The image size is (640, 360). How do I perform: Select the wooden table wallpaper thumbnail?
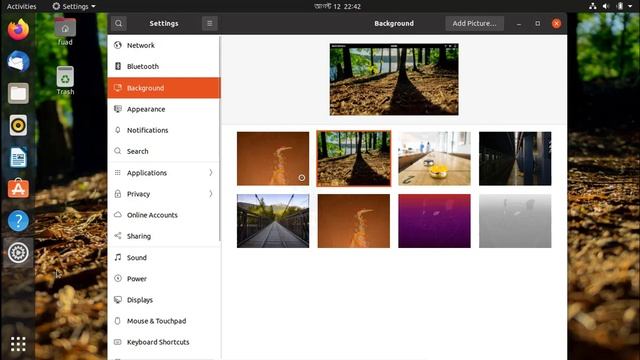tap(434, 158)
